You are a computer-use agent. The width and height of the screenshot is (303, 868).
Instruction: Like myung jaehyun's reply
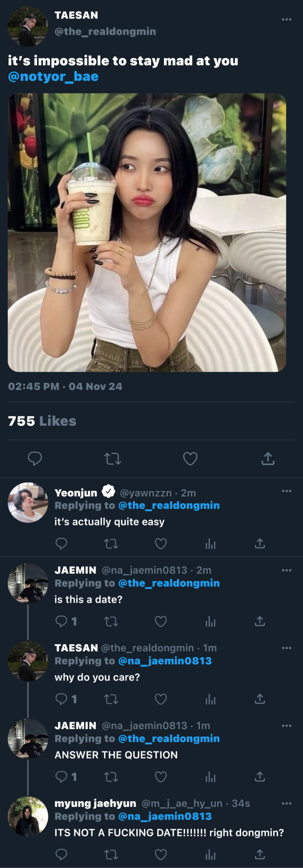coord(161,854)
